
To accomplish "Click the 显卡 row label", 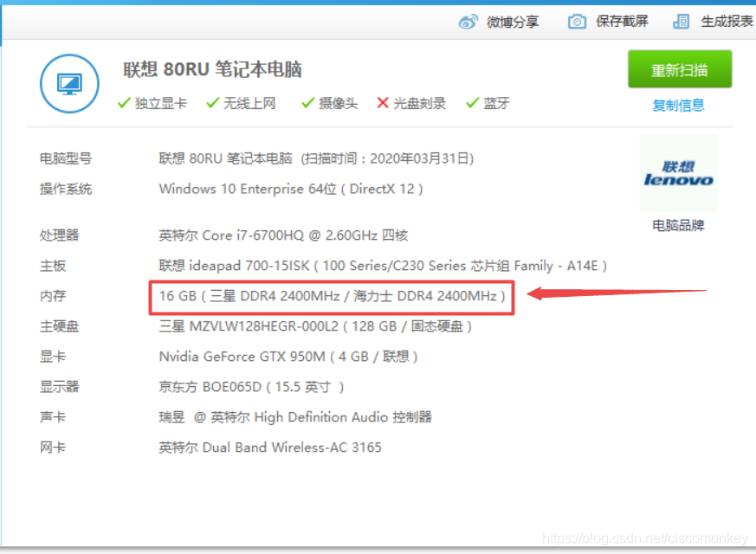I will point(53,357).
